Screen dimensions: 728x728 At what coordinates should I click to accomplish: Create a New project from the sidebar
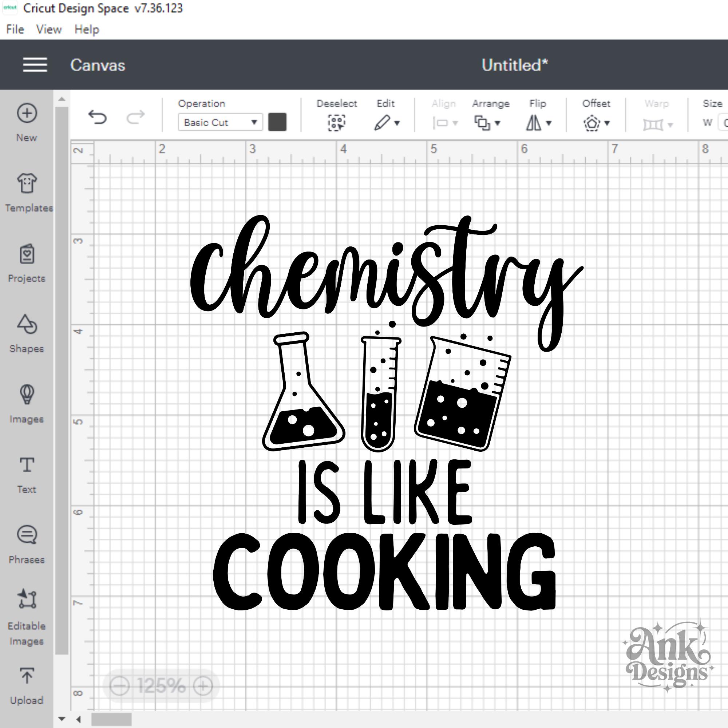pos(27,122)
